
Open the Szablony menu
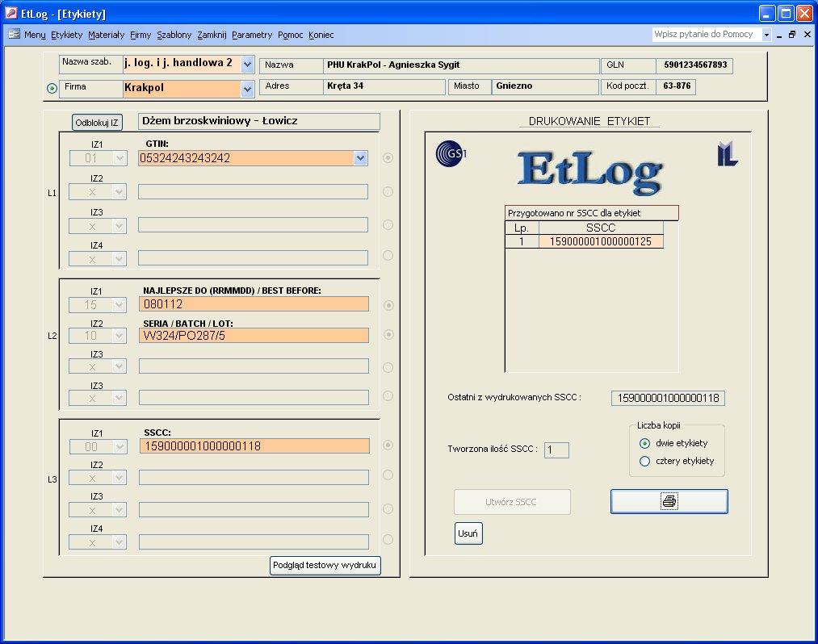click(174, 35)
